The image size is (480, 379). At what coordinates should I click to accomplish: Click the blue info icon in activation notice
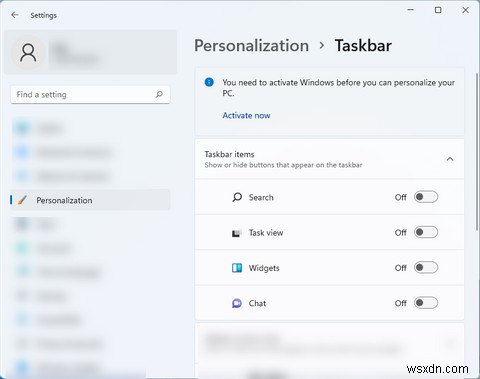209,82
